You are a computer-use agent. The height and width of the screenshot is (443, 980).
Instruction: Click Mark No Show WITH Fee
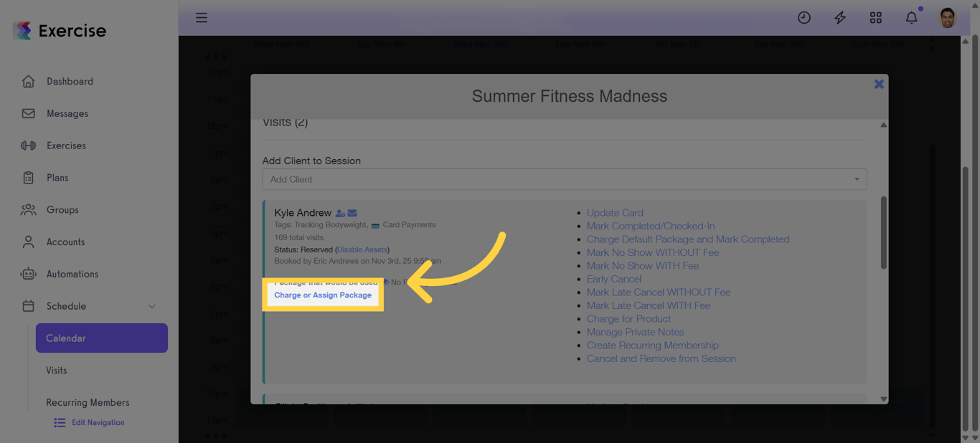point(643,266)
